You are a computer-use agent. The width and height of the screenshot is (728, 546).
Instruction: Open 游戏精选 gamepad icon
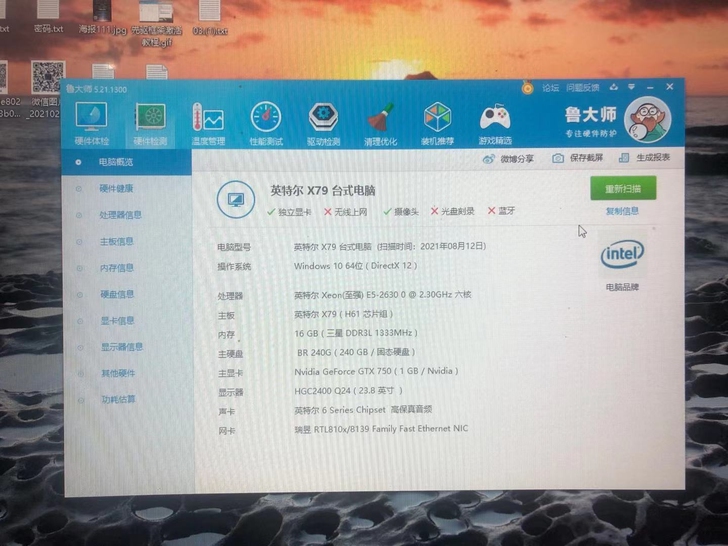point(495,124)
